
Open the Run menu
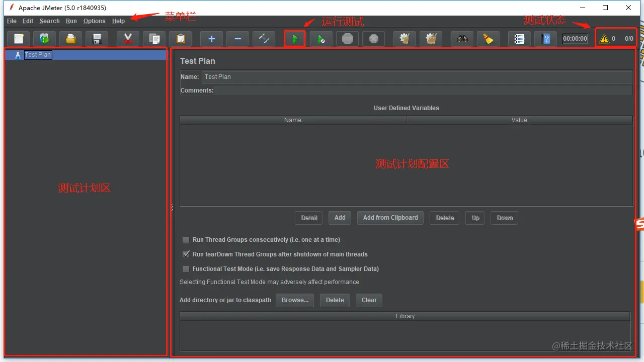71,21
